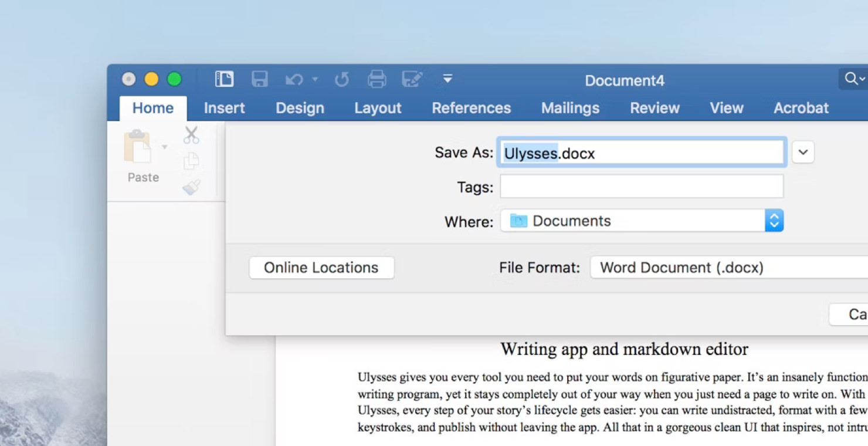Switch to the Design tab
This screenshot has width=868, height=446.
pyautogui.click(x=300, y=108)
